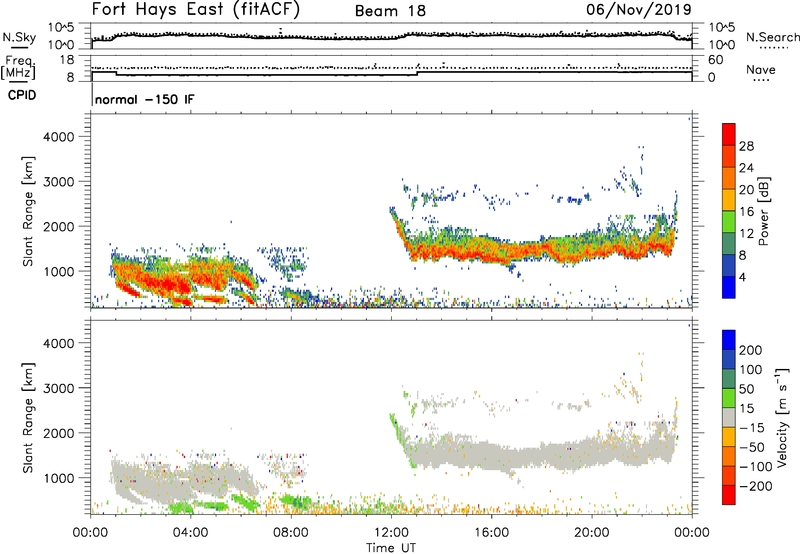Image resolution: width=800 pixels, height=554 pixels.
Task: Click the '16' power colorbar label
Action: tap(746, 212)
